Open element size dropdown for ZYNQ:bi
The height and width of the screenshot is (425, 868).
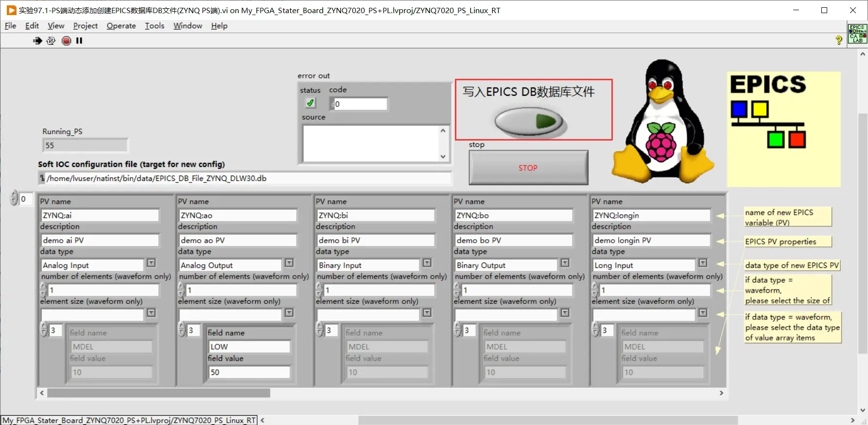click(x=427, y=313)
